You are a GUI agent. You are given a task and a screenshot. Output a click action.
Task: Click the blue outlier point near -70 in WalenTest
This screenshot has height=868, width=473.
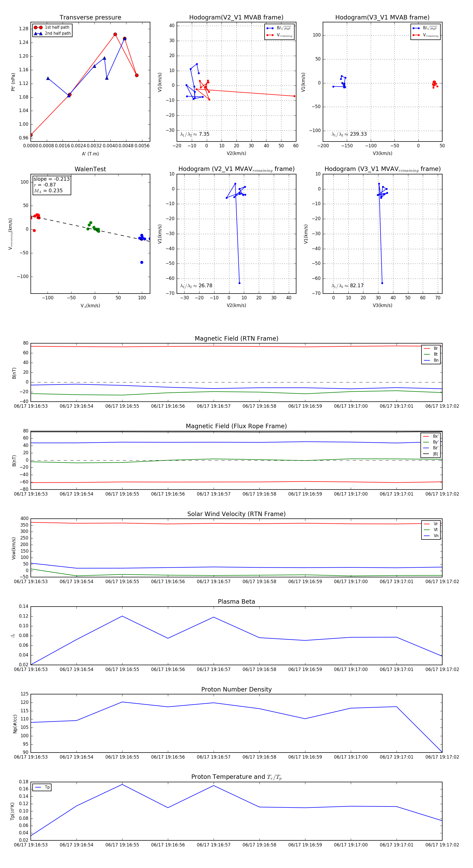tap(142, 262)
